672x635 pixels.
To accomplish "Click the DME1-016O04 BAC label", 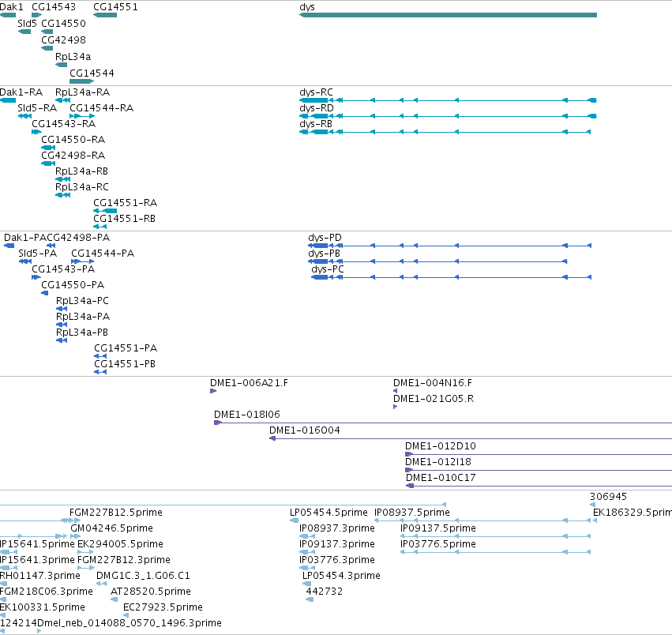I will 305,430.
